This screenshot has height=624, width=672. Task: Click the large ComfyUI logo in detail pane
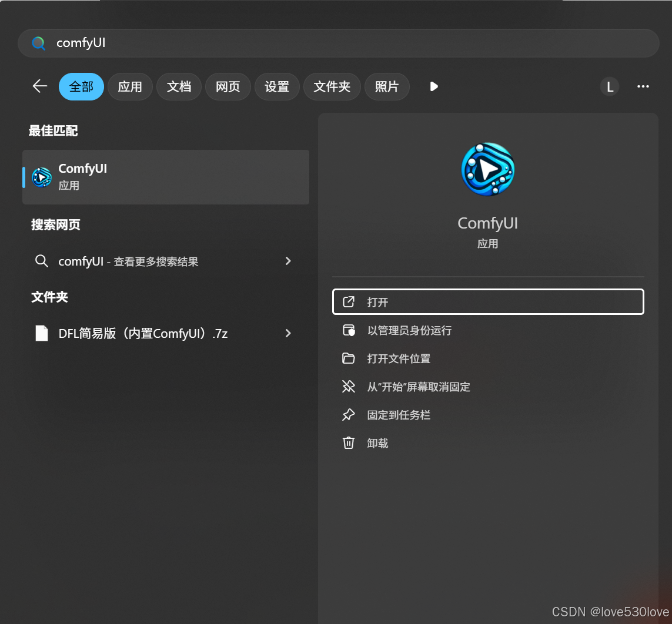tap(488, 169)
